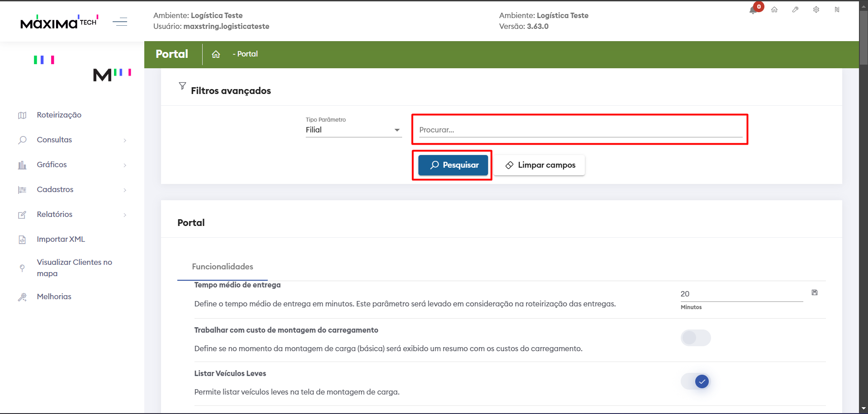Open the notifications bell
Image resolution: width=868 pixels, height=414 pixels.
[753, 10]
